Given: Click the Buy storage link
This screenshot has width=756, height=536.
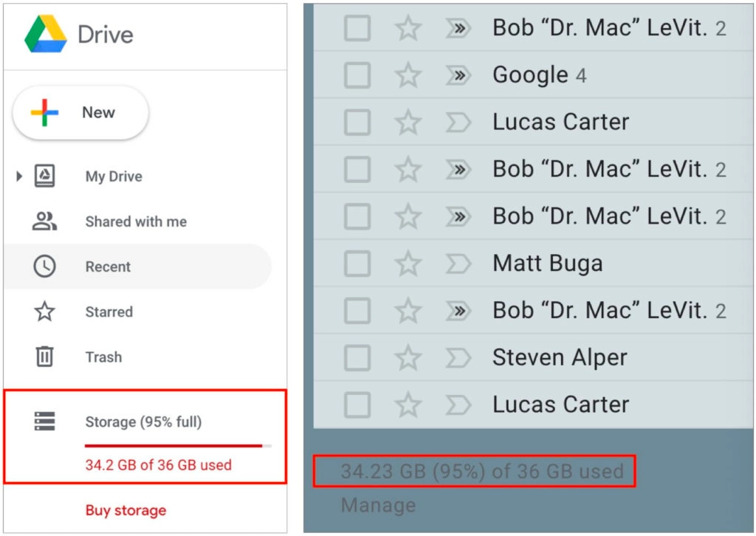Looking at the screenshot, I should click(126, 510).
